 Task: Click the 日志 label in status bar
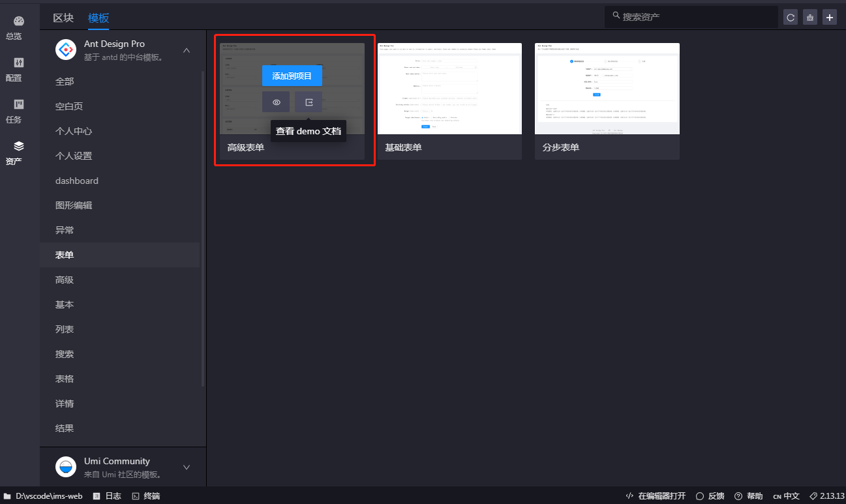113,496
